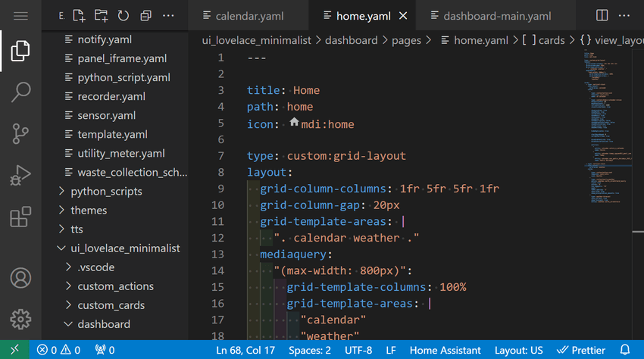Open sensor.yaml from the file tree
The width and height of the screenshot is (644, 359).
click(106, 115)
